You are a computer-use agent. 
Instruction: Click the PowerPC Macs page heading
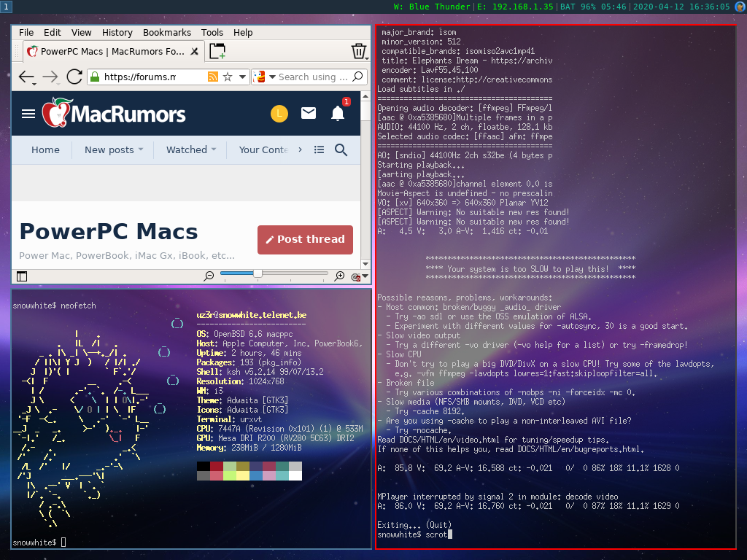point(109,231)
